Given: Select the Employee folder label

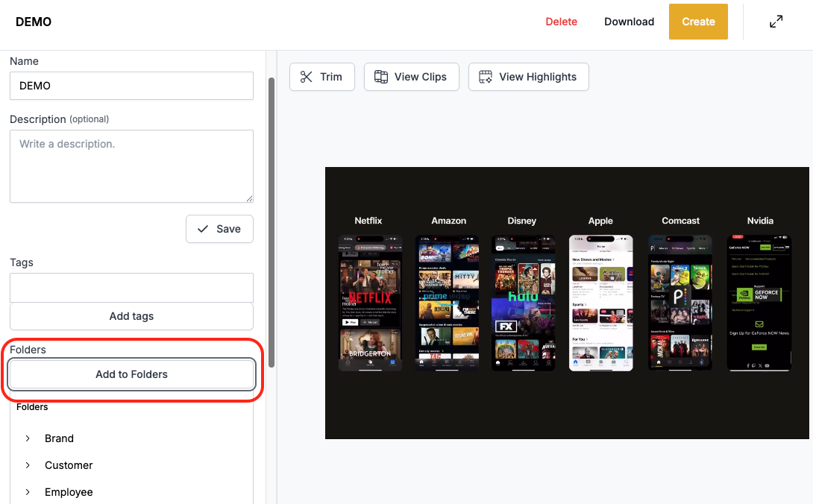Looking at the screenshot, I should (69, 492).
